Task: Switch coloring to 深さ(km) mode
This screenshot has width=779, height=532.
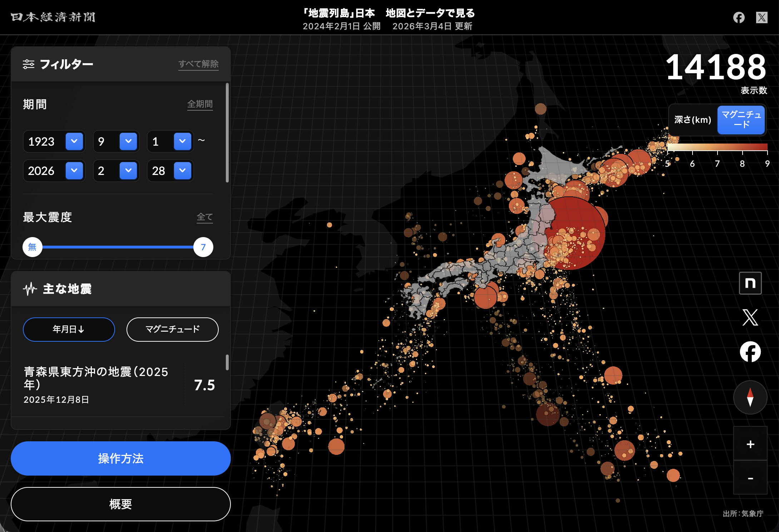Action: click(693, 120)
